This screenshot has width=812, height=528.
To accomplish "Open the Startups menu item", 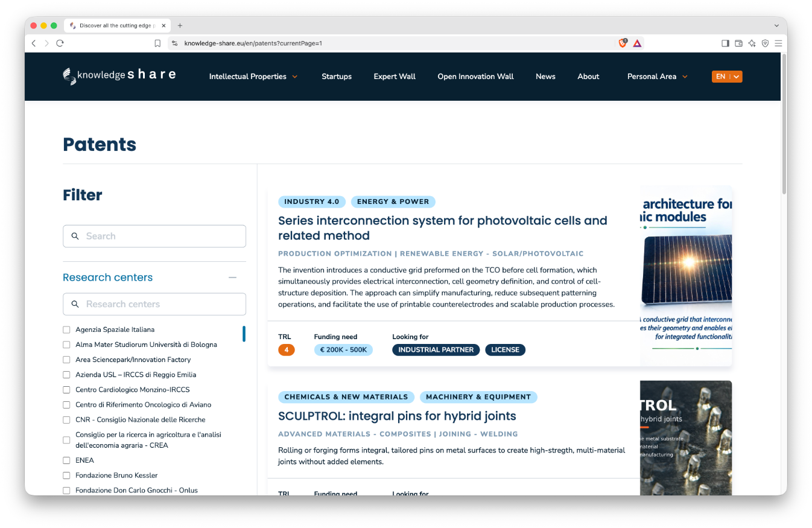I will [x=337, y=77].
